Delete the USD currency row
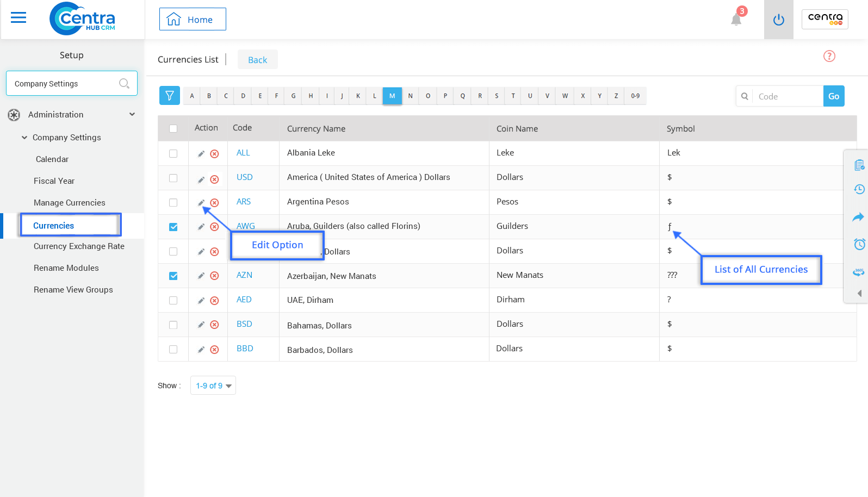868x497 pixels. pyautogui.click(x=215, y=179)
